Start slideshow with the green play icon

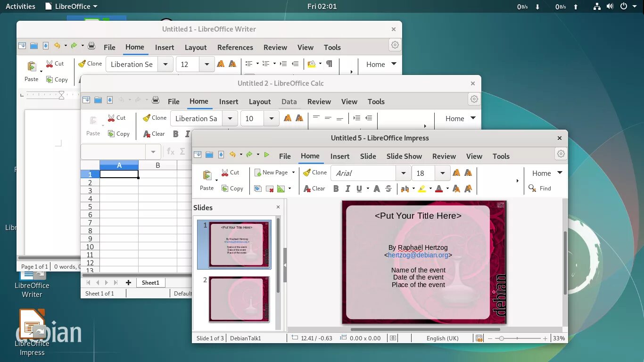267,155
